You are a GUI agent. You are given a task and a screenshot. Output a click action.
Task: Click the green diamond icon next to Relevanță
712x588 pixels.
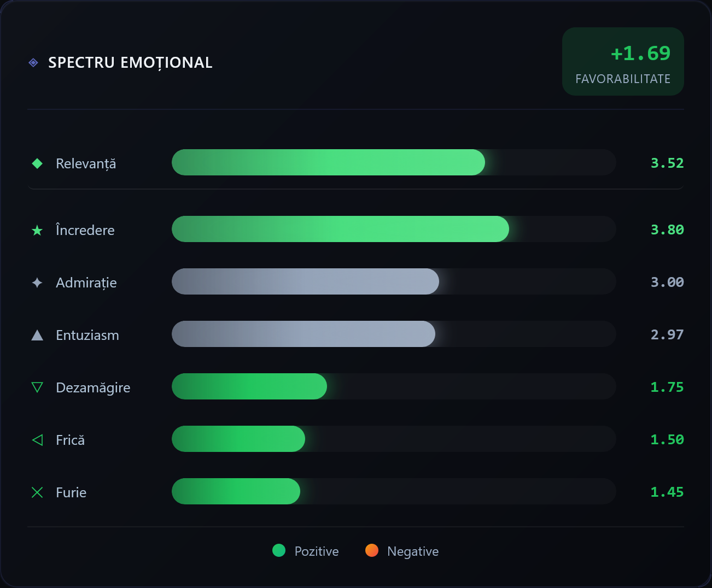37,163
